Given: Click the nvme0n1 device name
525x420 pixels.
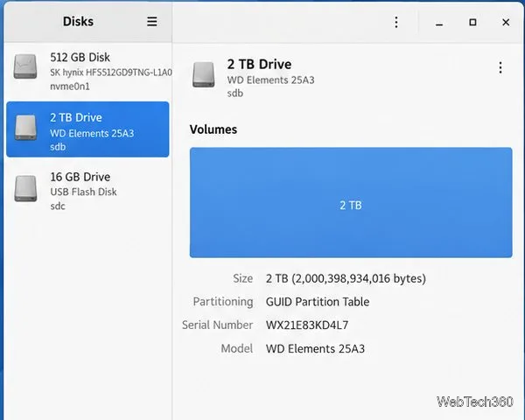Looking at the screenshot, I should click(x=70, y=87).
